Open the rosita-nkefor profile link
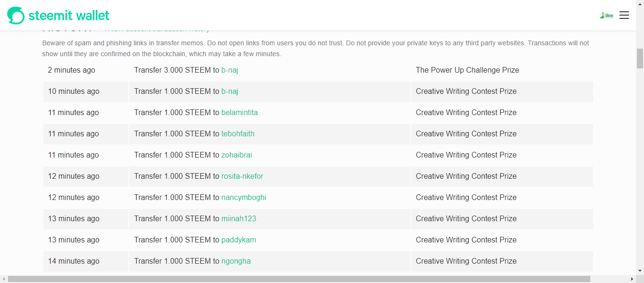 click(242, 176)
